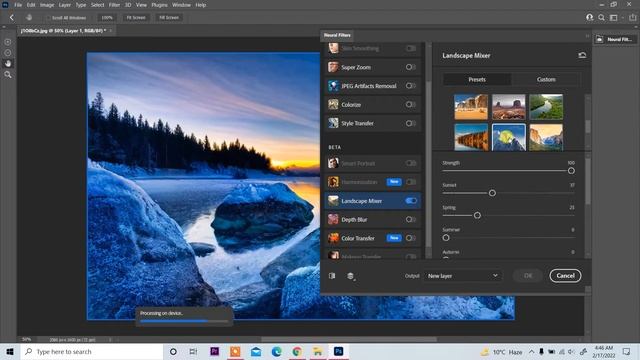
Task: Click the OK button
Action: pyautogui.click(x=528, y=276)
